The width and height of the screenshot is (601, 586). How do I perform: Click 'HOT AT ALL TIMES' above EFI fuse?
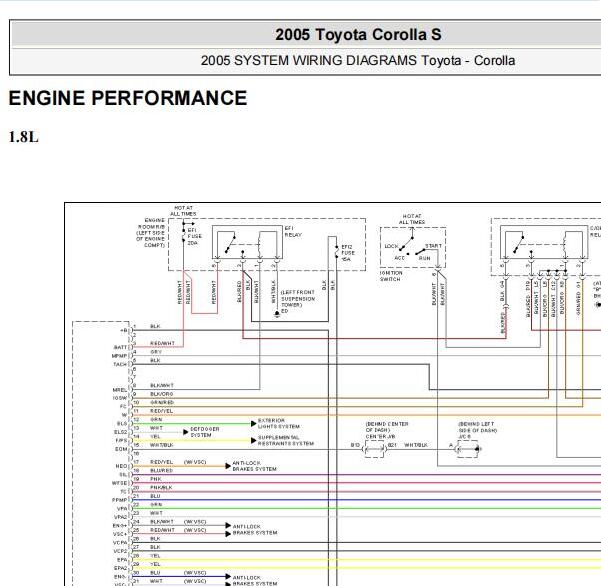pyautogui.click(x=183, y=211)
